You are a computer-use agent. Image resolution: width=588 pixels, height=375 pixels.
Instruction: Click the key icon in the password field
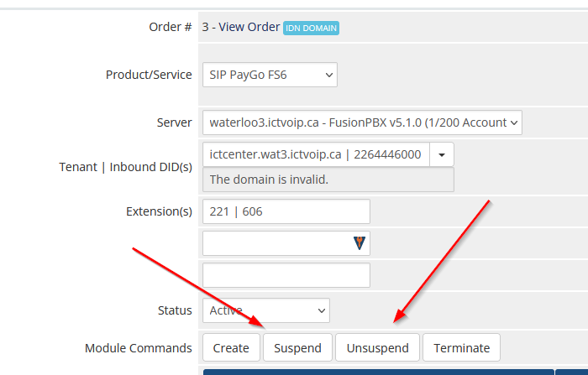pos(360,242)
